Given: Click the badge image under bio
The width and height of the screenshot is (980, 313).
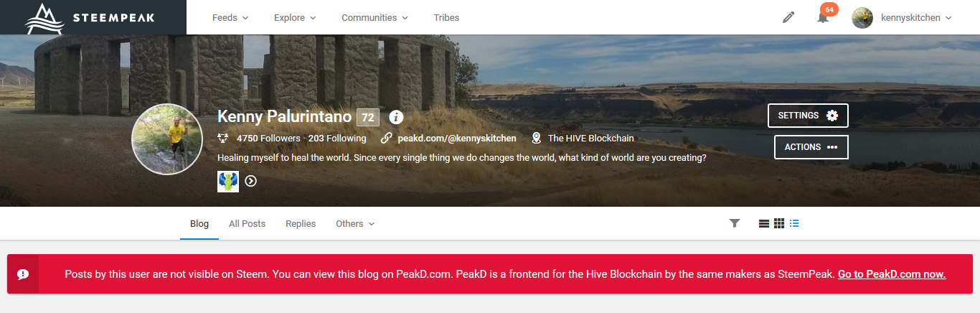Looking at the screenshot, I should point(228,181).
